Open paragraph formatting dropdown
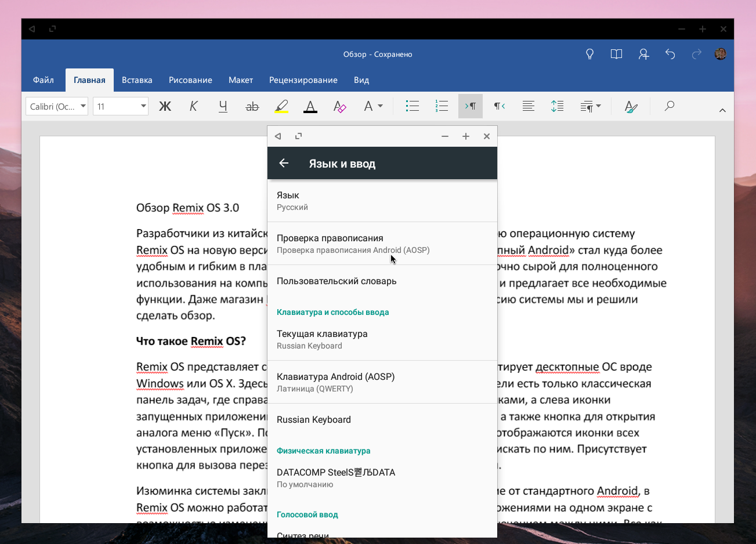Screen dimensions: 756x544 tap(591, 106)
